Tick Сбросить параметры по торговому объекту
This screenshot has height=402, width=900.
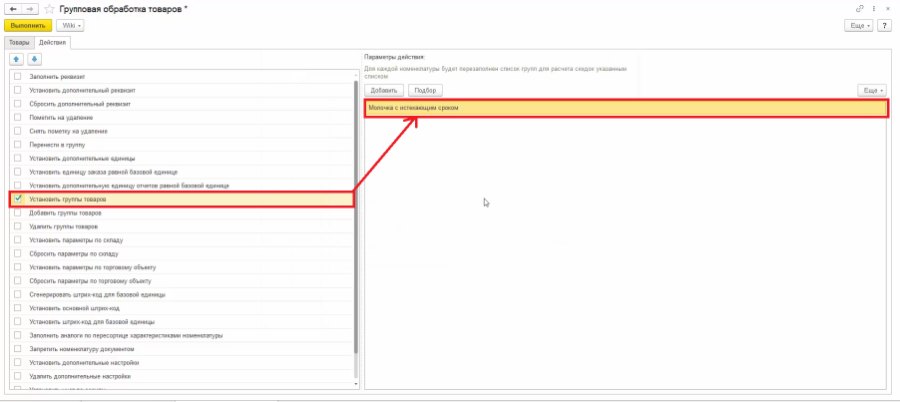(x=18, y=281)
